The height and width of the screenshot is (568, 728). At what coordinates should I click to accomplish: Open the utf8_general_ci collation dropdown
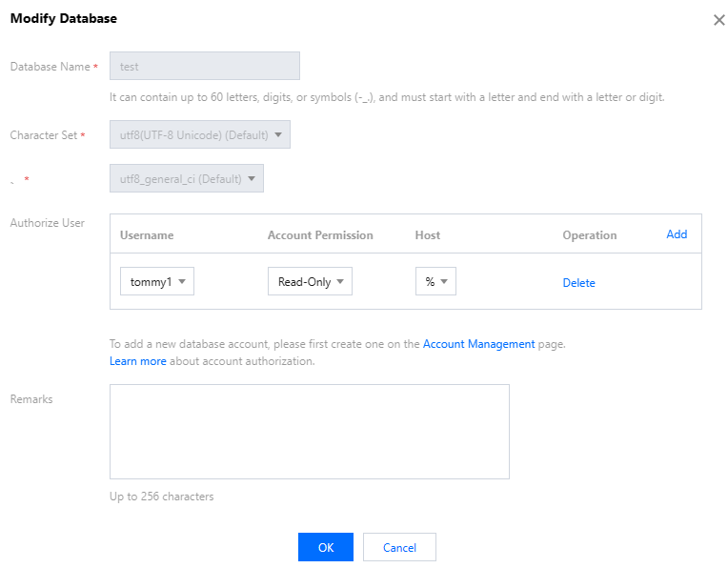187,178
